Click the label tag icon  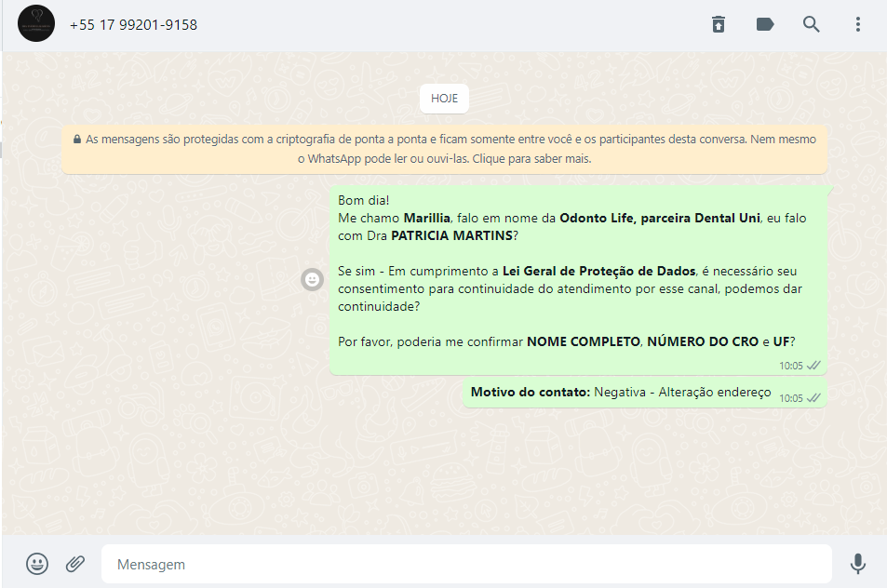click(x=765, y=24)
